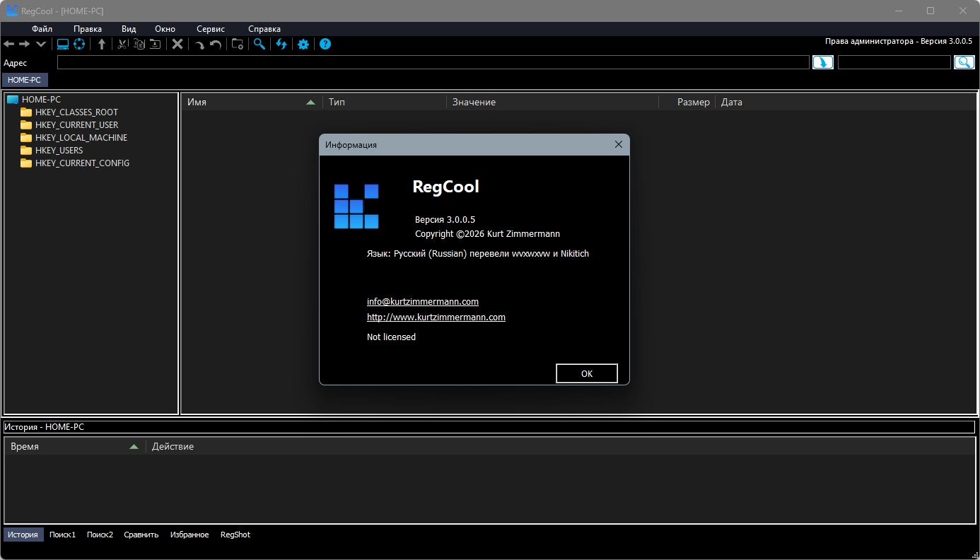The width and height of the screenshot is (980, 560).
Task: Sort by the Размер column header
Action: pos(687,102)
